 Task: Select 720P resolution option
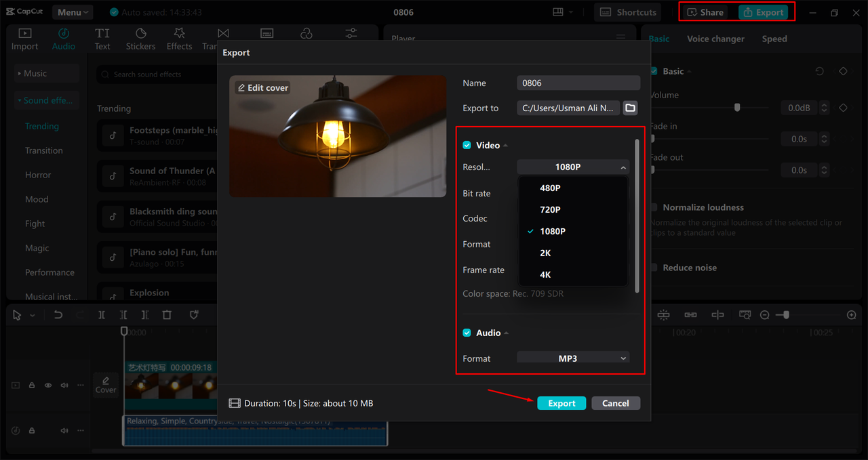(574, 209)
